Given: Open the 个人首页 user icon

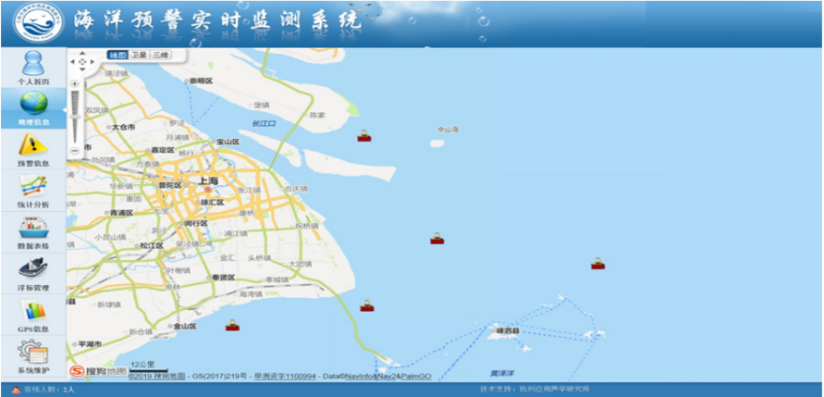Looking at the screenshot, I should 32,63.
